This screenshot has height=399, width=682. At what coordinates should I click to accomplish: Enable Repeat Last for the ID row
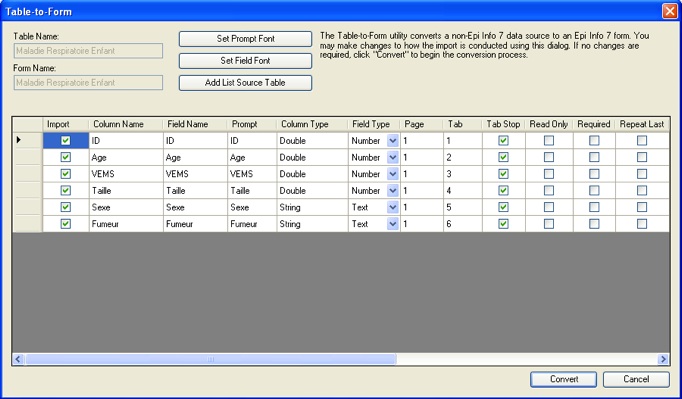(642, 141)
